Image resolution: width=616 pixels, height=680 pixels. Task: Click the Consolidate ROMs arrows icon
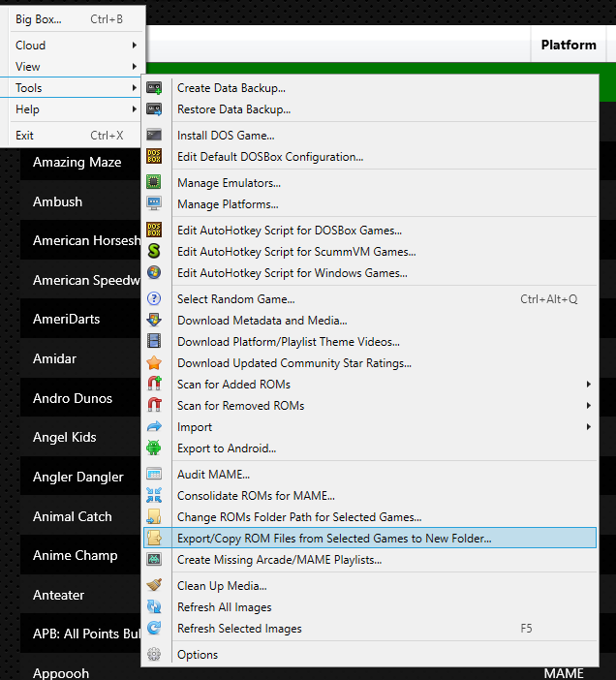[154, 495]
